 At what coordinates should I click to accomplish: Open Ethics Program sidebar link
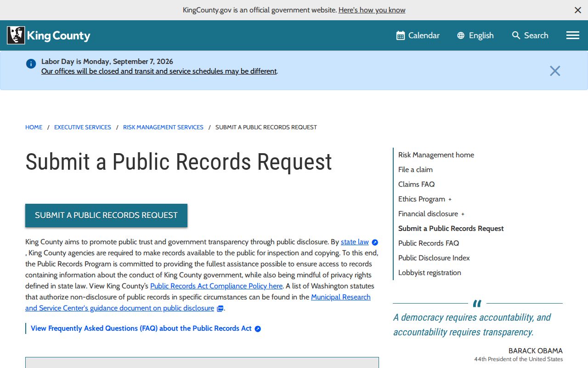(422, 199)
